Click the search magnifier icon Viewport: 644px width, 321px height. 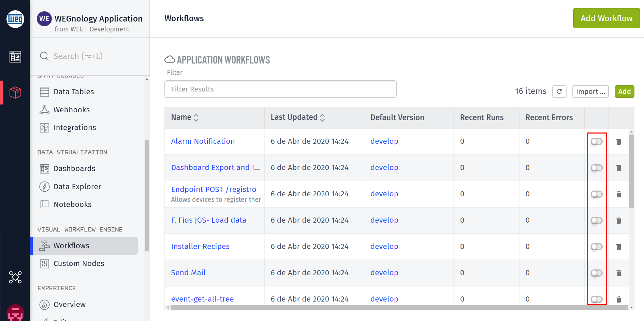(x=44, y=56)
